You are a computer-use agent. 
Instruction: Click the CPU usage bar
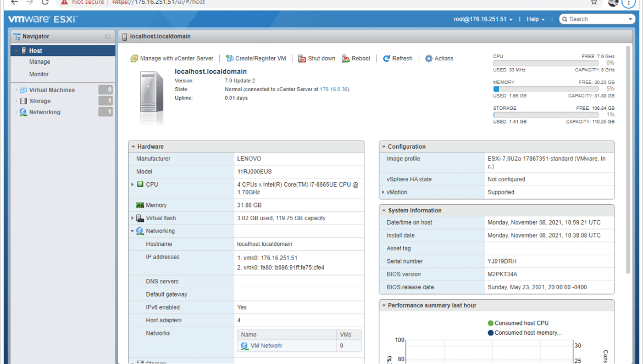pos(546,64)
